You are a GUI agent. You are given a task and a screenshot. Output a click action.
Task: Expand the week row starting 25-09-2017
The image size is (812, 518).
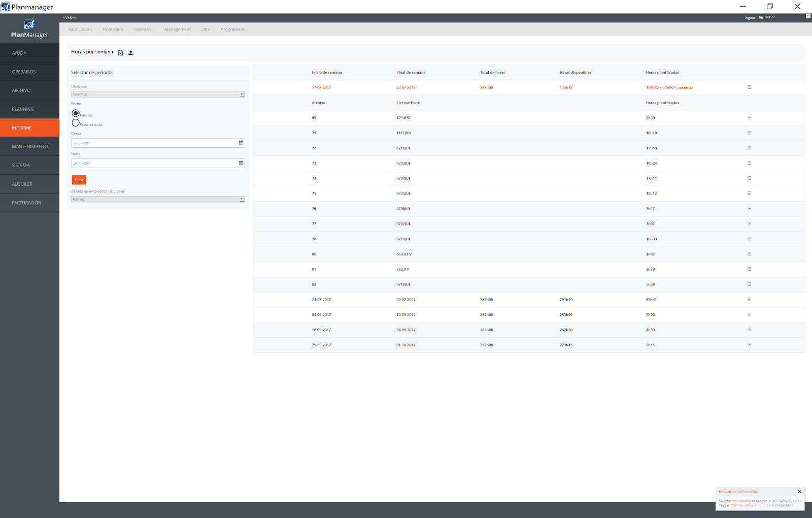click(x=750, y=345)
